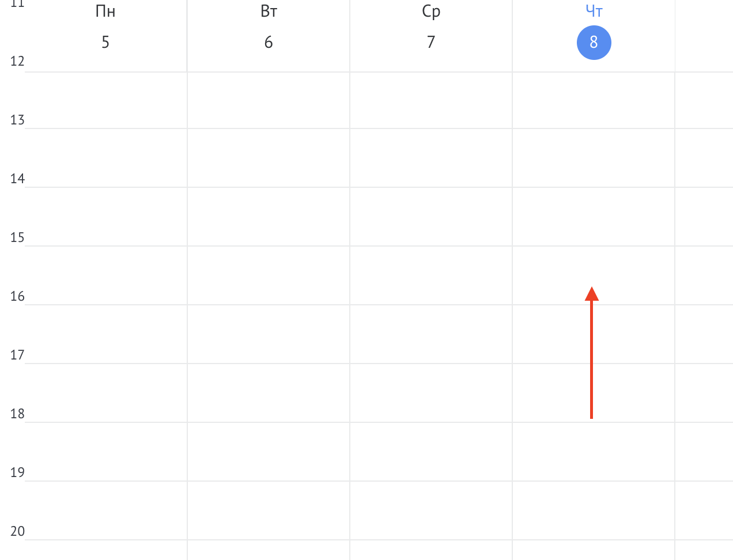Click Wednesday 14:00–15:00 time slot
733x560 pixels.
[431, 217]
